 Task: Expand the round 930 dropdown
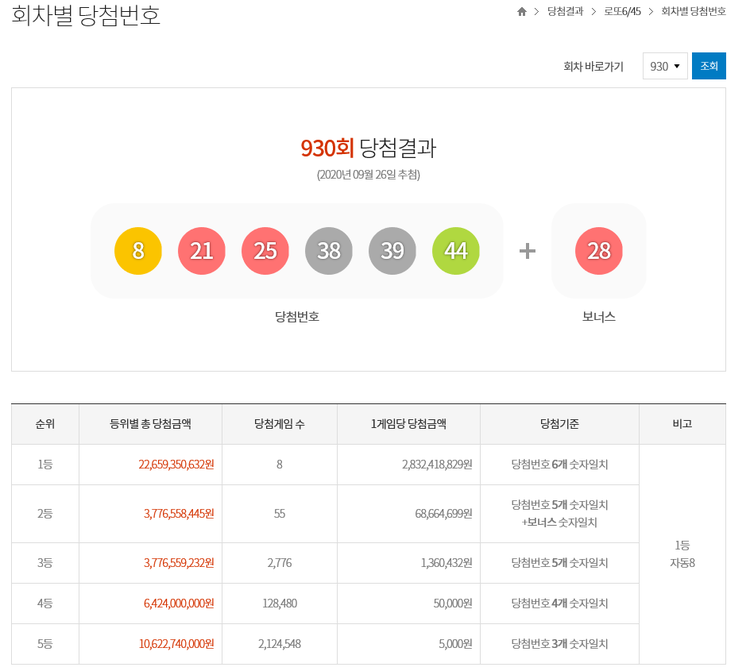(x=665, y=66)
